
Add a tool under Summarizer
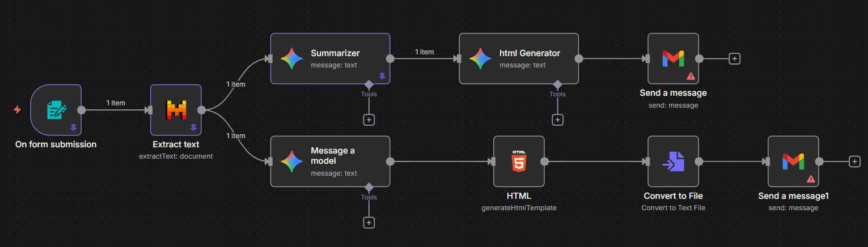[369, 120]
